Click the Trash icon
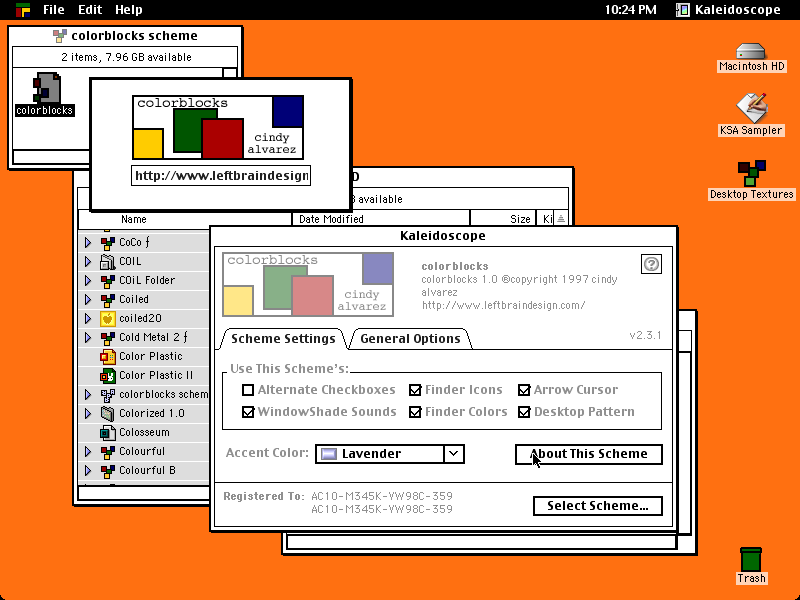This screenshot has height=600, width=800. [x=751, y=559]
